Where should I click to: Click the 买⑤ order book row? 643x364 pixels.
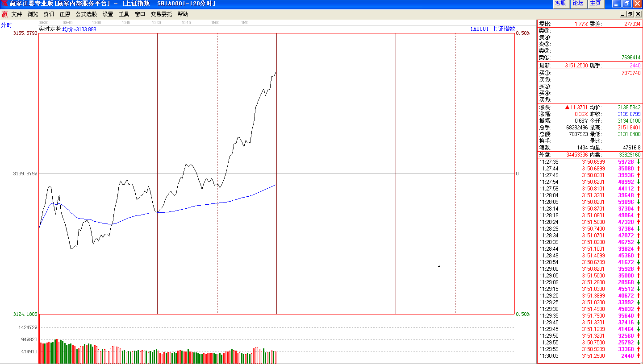pyautogui.click(x=590, y=100)
